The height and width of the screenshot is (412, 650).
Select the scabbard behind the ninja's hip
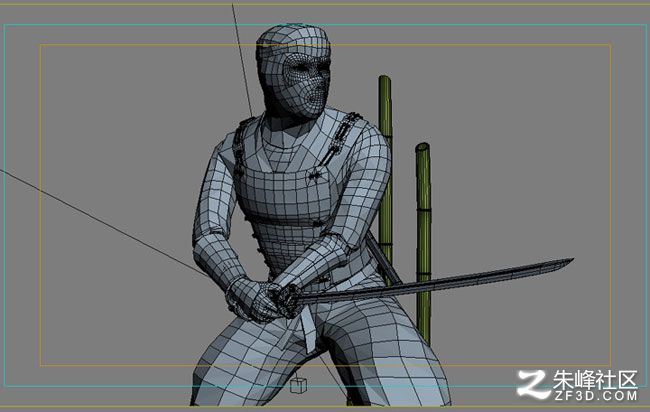coord(384,258)
